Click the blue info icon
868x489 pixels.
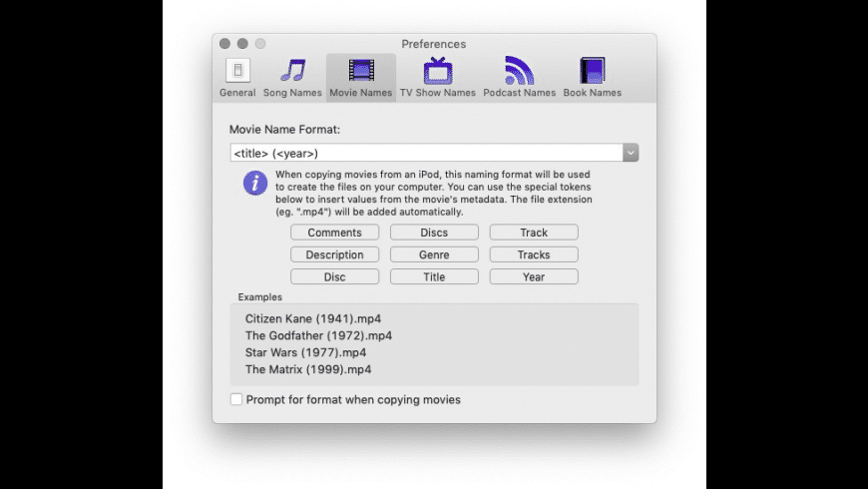click(x=255, y=183)
